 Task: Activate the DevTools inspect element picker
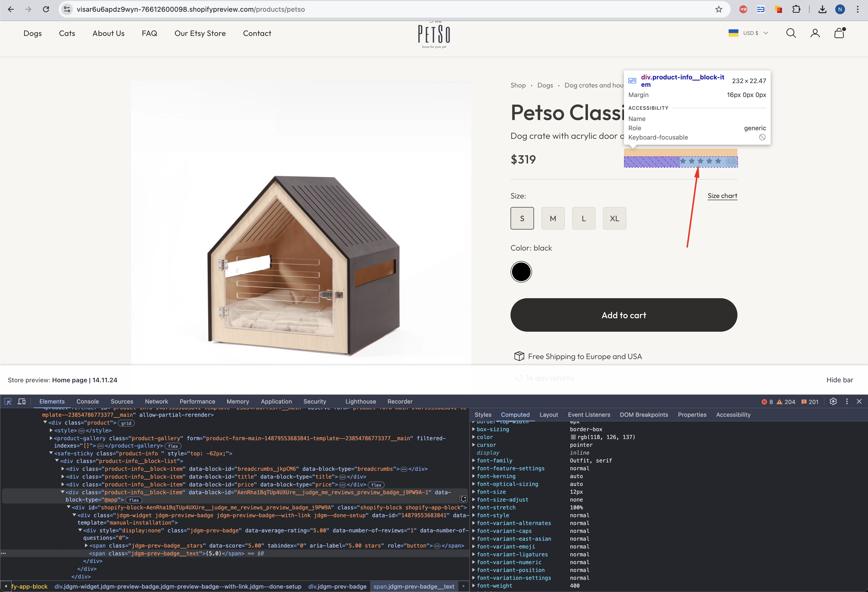click(x=8, y=401)
